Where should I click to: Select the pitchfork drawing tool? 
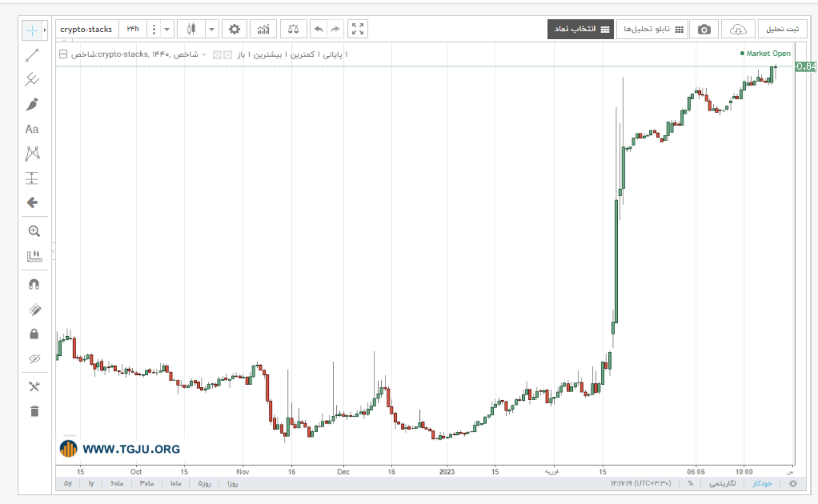pyautogui.click(x=32, y=80)
